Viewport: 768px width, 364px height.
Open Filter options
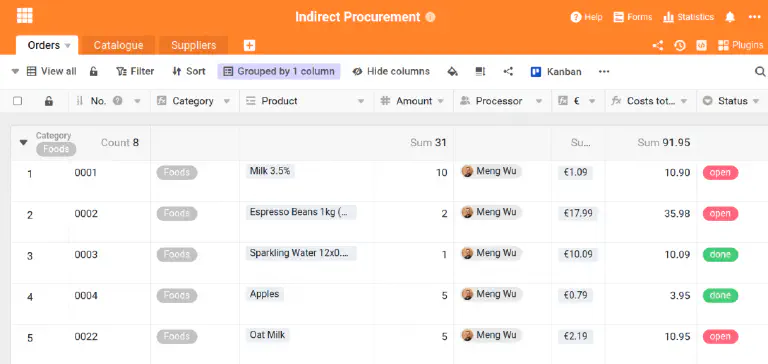[135, 72]
